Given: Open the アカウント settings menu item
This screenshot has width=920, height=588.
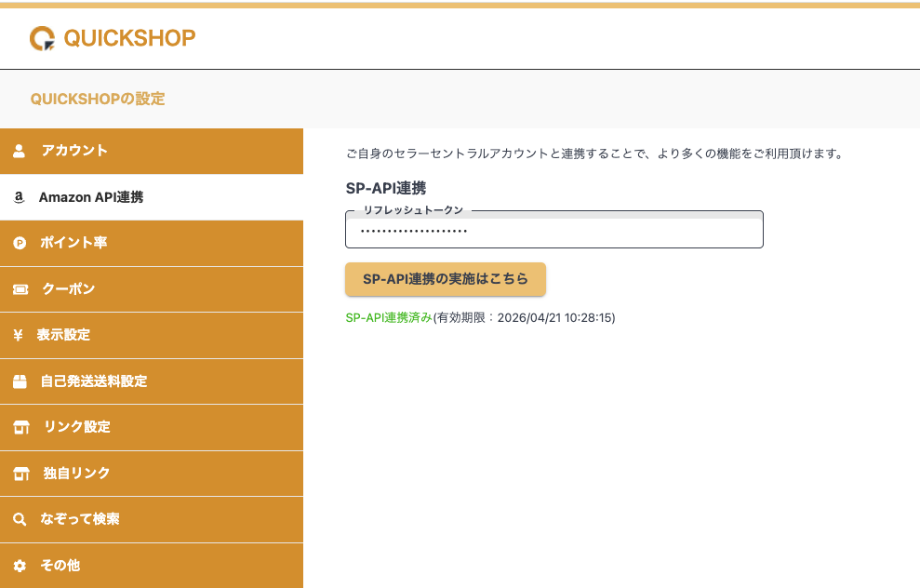Looking at the screenshot, I should [74, 151].
